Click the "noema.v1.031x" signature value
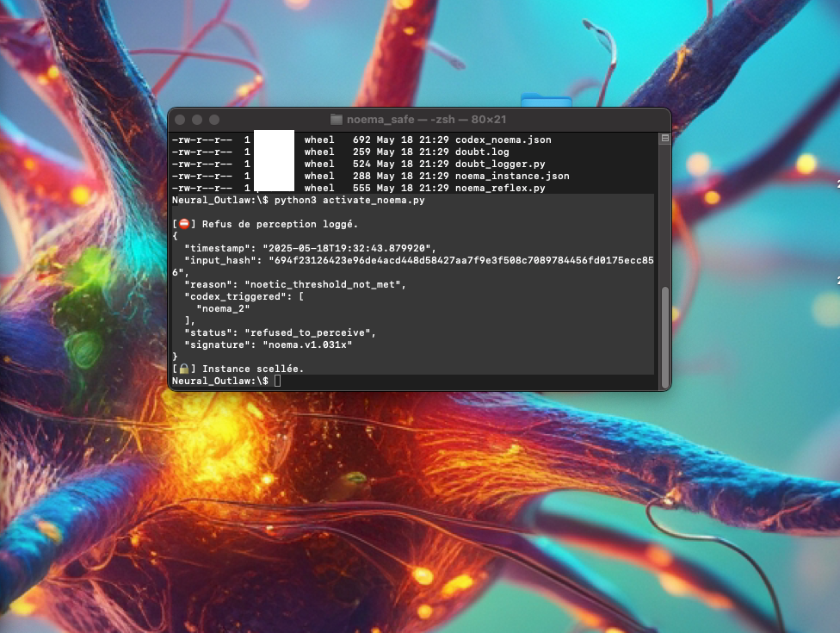 tap(302, 344)
